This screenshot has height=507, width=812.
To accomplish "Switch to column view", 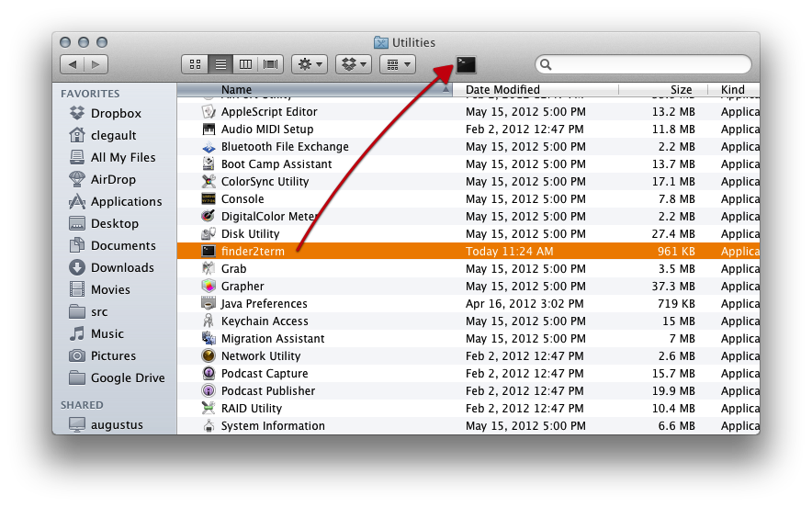I will point(245,64).
